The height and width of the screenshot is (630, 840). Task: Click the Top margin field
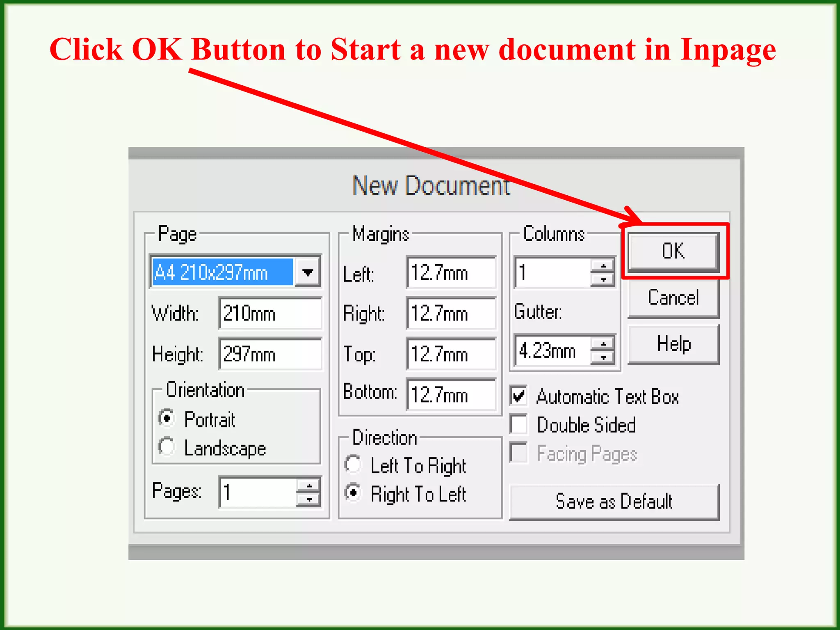(451, 354)
